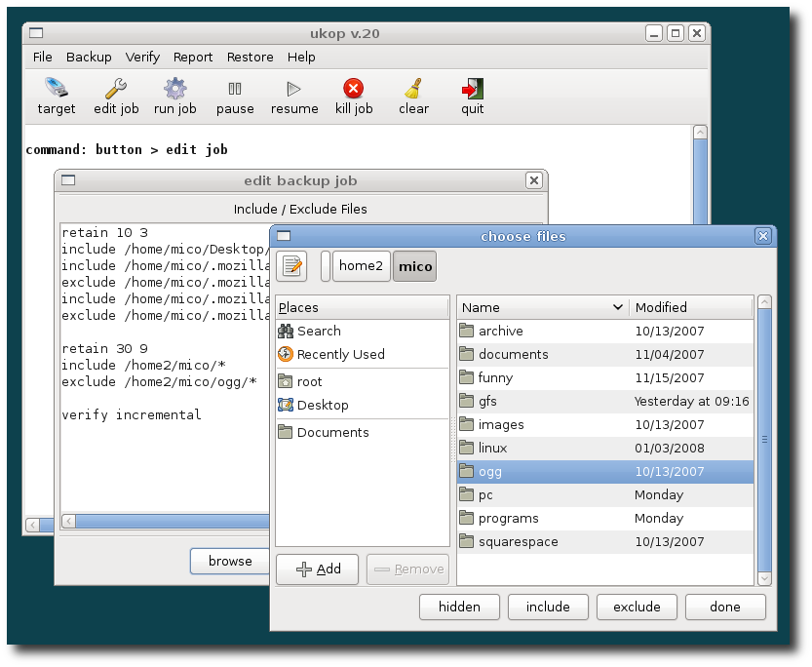
Task: Quit ukop via the exit door icon
Action: [x=472, y=89]
